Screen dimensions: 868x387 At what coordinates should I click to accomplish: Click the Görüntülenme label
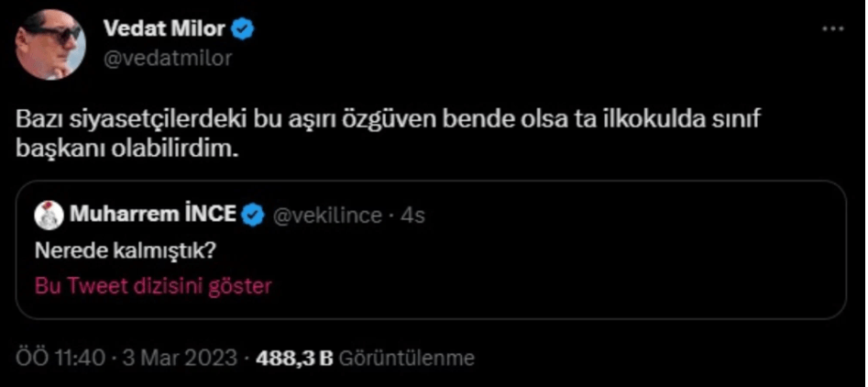click(406, 358)
